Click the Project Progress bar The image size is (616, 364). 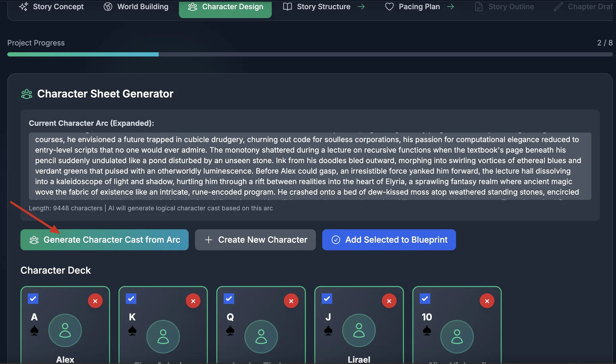[310, 54]
